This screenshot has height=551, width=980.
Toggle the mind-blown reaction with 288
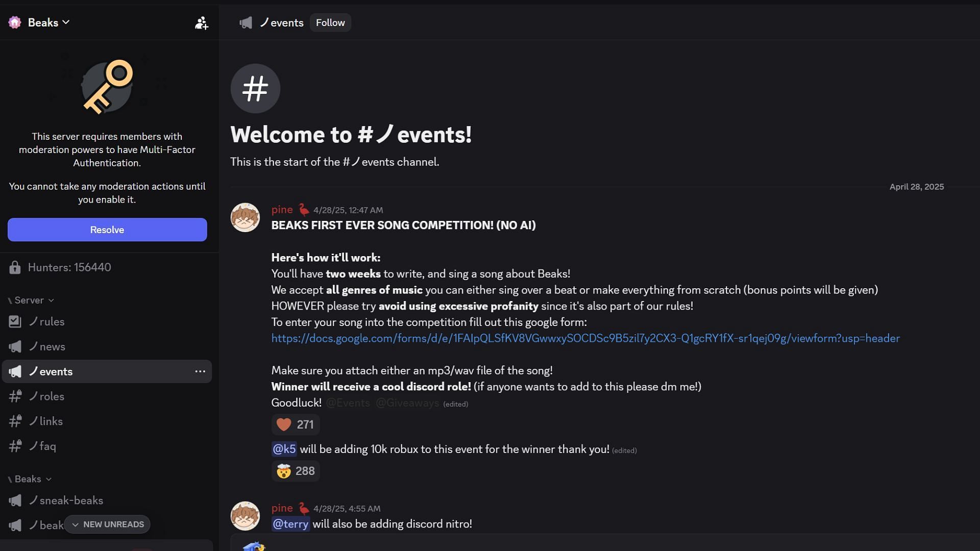296,471
